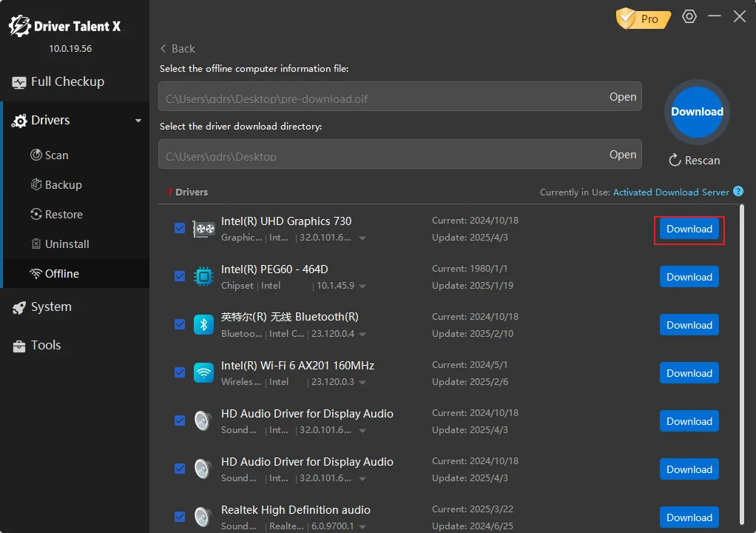The height and width of the screenshot is (533, 756).
Task: Click the version number 10.0.19.56 text
Action: (70, 49)
